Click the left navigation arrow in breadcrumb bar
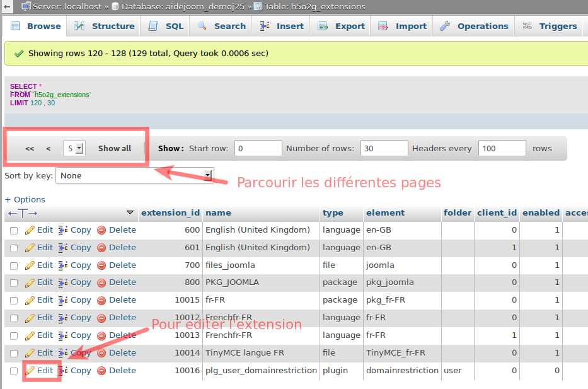588x389 pixels. tap(6, 6)
